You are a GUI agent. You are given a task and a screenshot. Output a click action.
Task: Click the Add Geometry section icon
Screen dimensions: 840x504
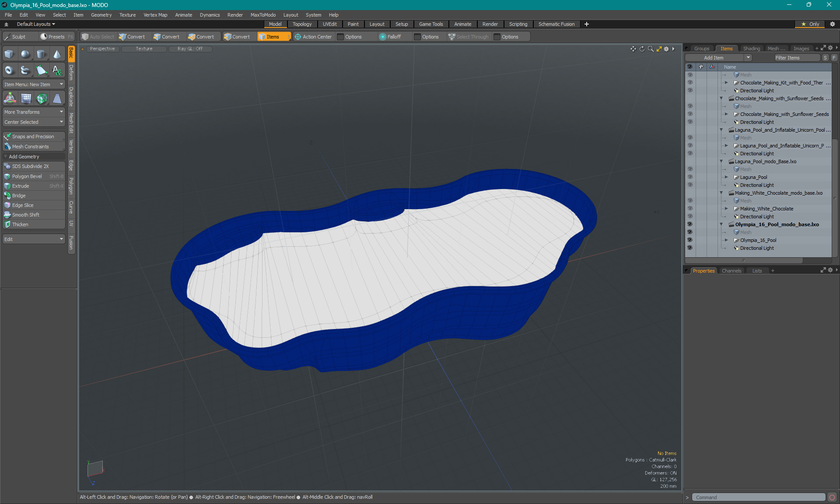click(5, 157)
